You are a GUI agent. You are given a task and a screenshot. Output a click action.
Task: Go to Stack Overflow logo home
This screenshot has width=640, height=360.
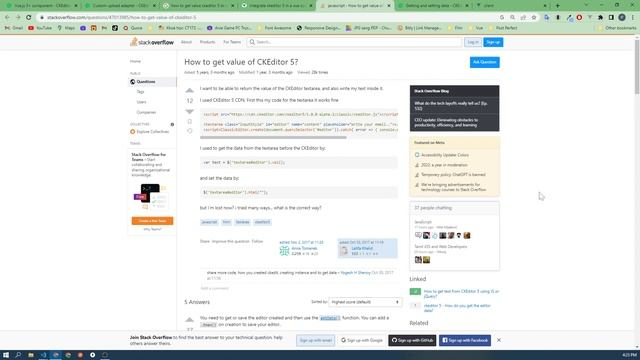152,42
